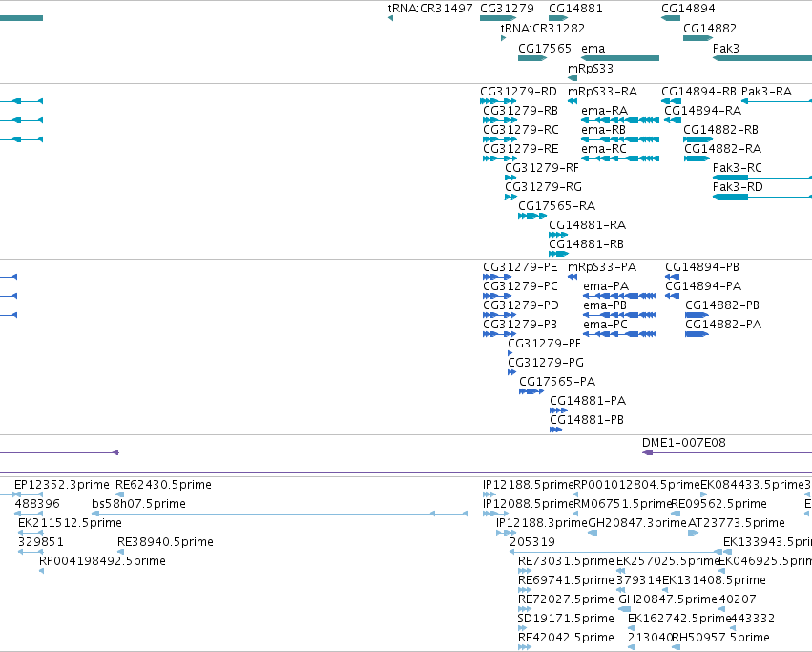Select EST RH50957.5prime
Viewport: 812px width, 652px height.
tap(676, 647)
